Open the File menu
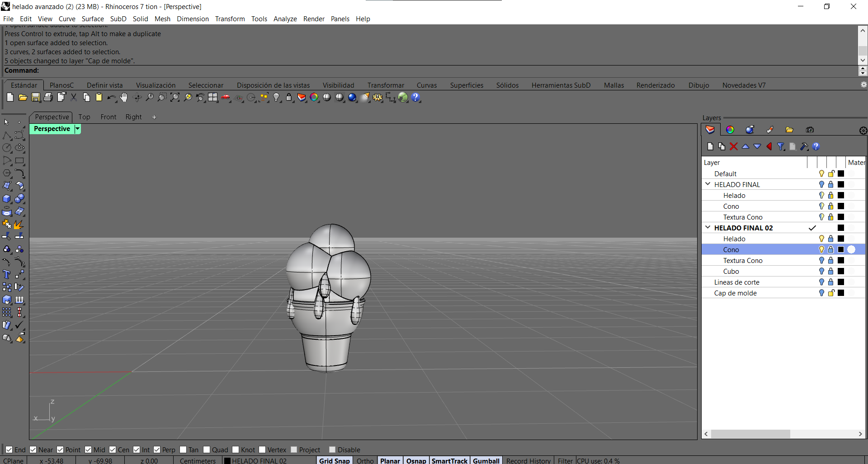Screen dimensions: 868x464 coord(8,19)
